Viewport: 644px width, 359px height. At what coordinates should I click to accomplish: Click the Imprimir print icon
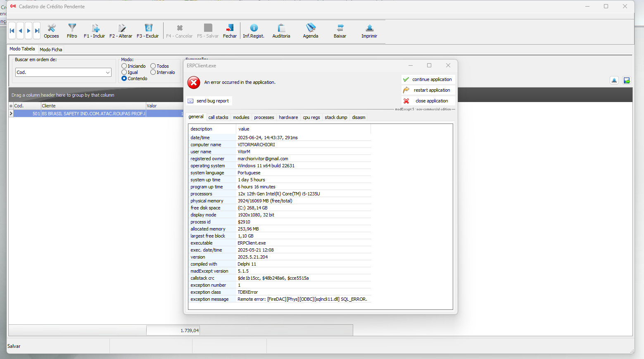[x=369, y=28]
